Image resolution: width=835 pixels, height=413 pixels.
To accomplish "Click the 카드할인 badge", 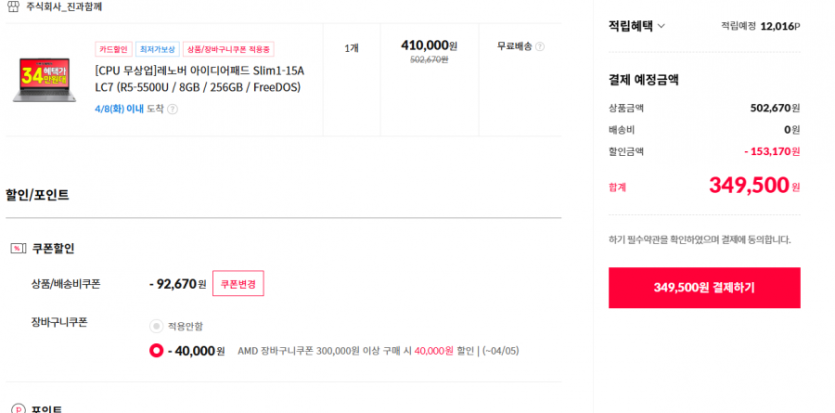I will click(x=113, y=49).
